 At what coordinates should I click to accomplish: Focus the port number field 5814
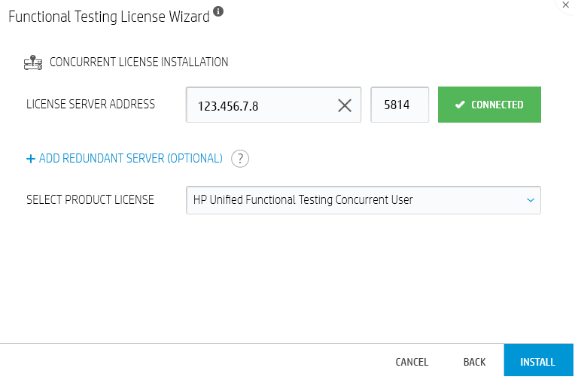[400, 105]
